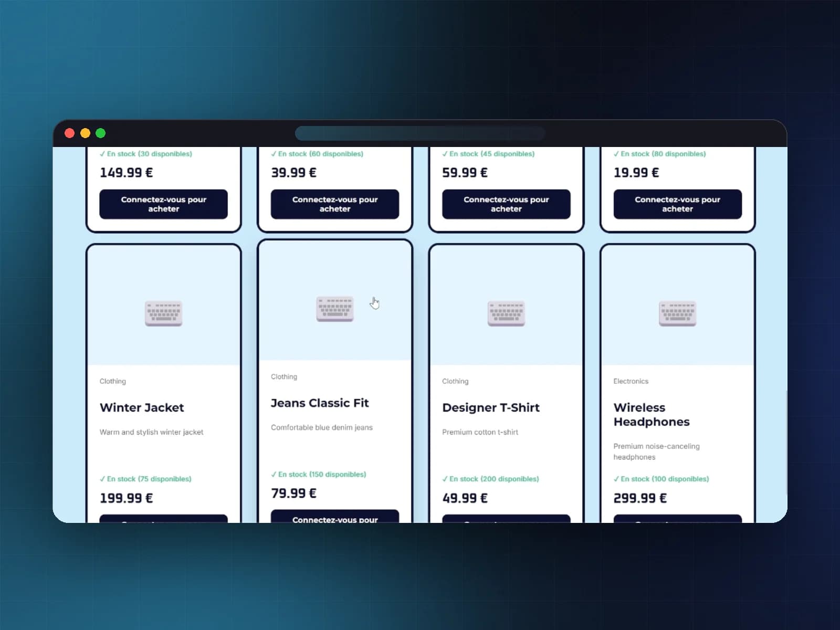The image size is (840, 630).
Task: Click the 299.99 € price
Action: (x=640, y=498)
